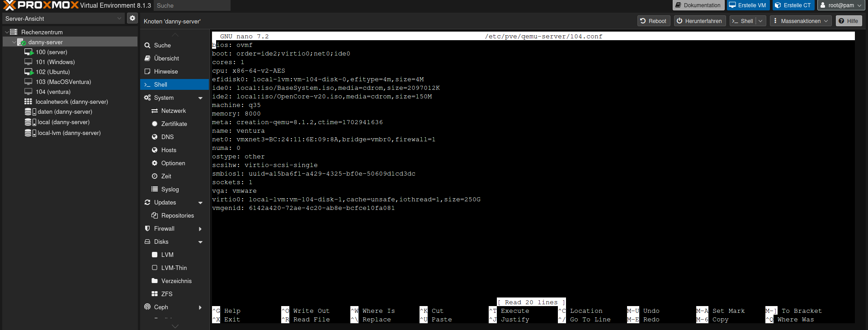868x330 pixels.
Task: Open the Netzwerk settings
Action: (174, 111)
